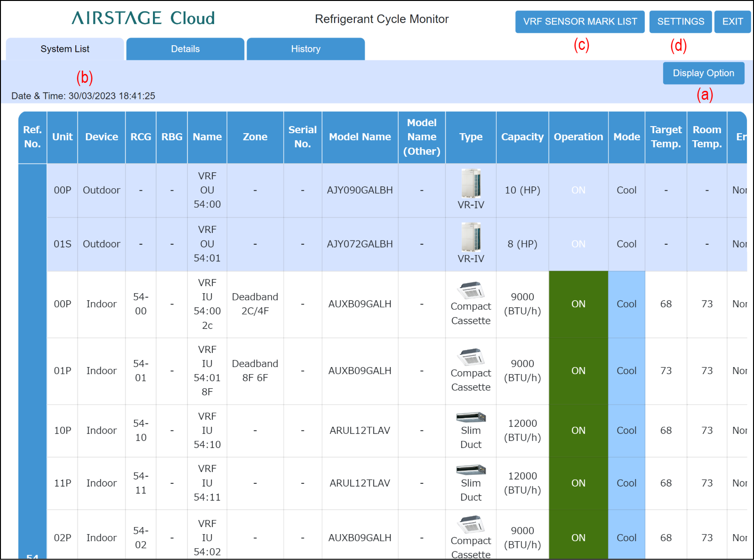The width and height of the screenshot is (754, 560).
Task: Select the System List tab
Action: tap(65, 49)
